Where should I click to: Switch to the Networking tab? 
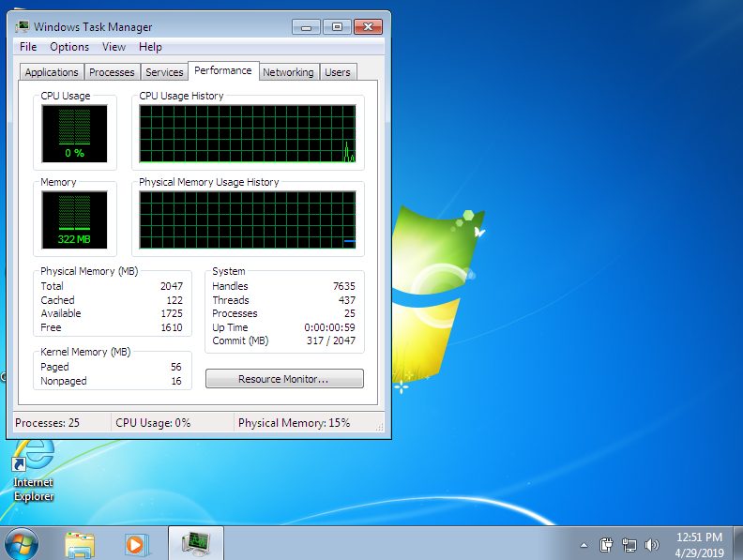tap(288, 72)
